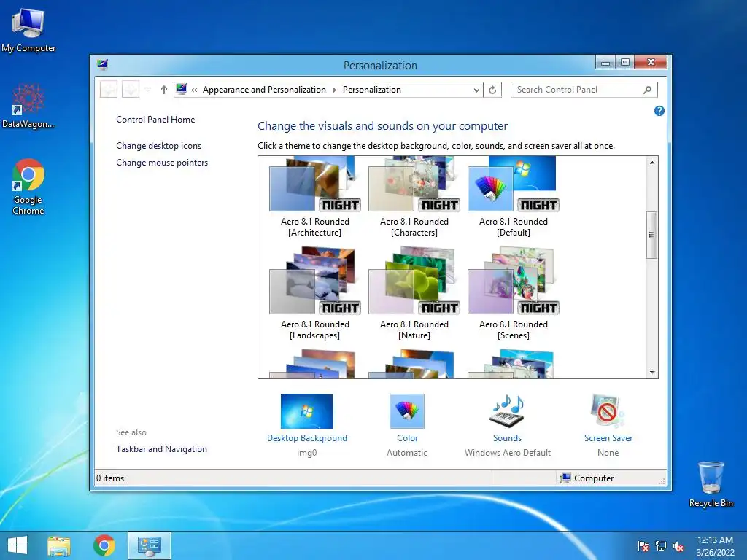This screenshot has width=747, height=560.
Task: Open My Computer desktop icon
Action: 28,30
